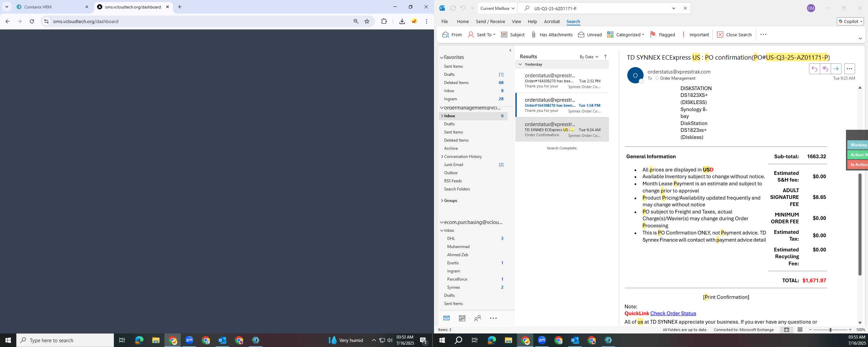The width and height of the screenshot is (868, 347).
Task: Reload the Chrome dashboard page
Action: point(32,21)
